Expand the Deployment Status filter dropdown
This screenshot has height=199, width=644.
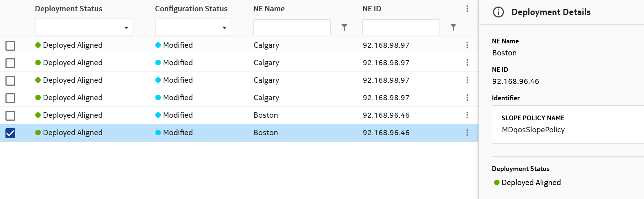tap(84, 28)
